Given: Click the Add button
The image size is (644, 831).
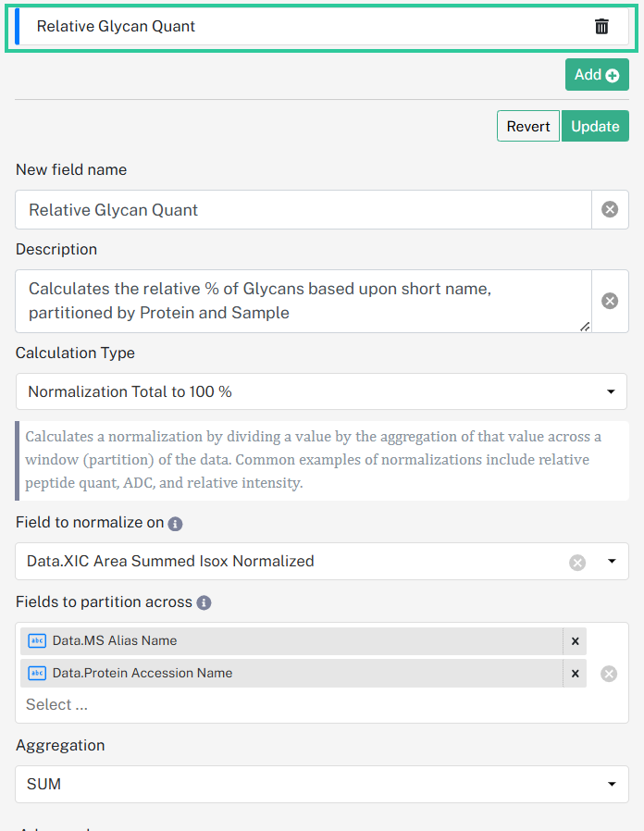Looking at the screenshot, I should (x=597, y=75).
